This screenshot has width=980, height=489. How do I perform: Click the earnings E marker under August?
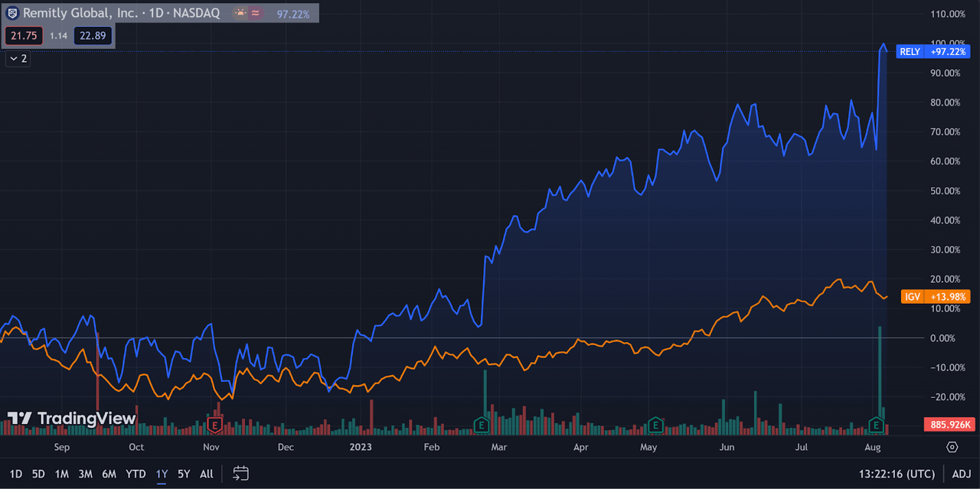(x=875, y=423)
